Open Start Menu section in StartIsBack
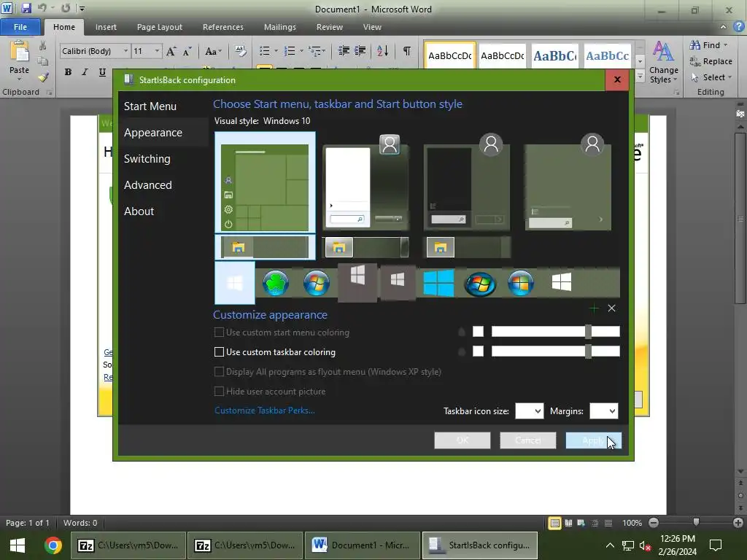Screen dimensions: 747x560 150,106
